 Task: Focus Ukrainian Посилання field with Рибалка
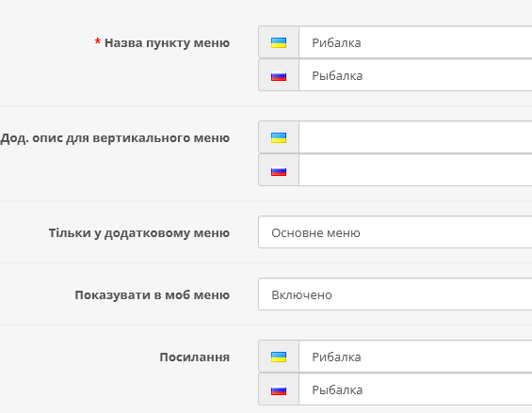[x=415, y=356]
